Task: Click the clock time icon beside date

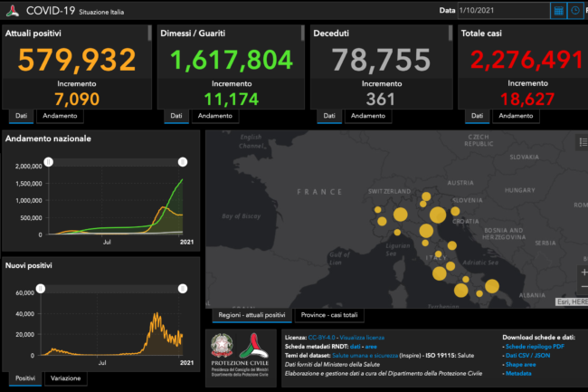Action: pyautogui.click(x=574, y=11)
